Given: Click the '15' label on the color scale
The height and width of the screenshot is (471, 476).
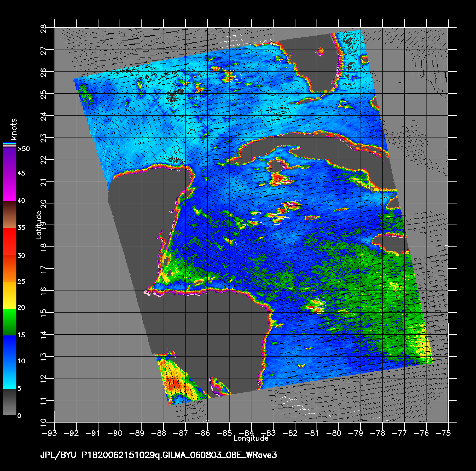Looking at the screenshot, I should pos(21,335).
